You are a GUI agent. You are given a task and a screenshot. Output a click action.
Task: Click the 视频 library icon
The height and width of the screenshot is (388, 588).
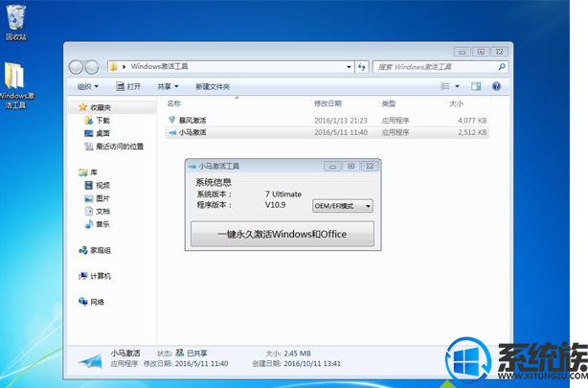[x=89, y=185]
